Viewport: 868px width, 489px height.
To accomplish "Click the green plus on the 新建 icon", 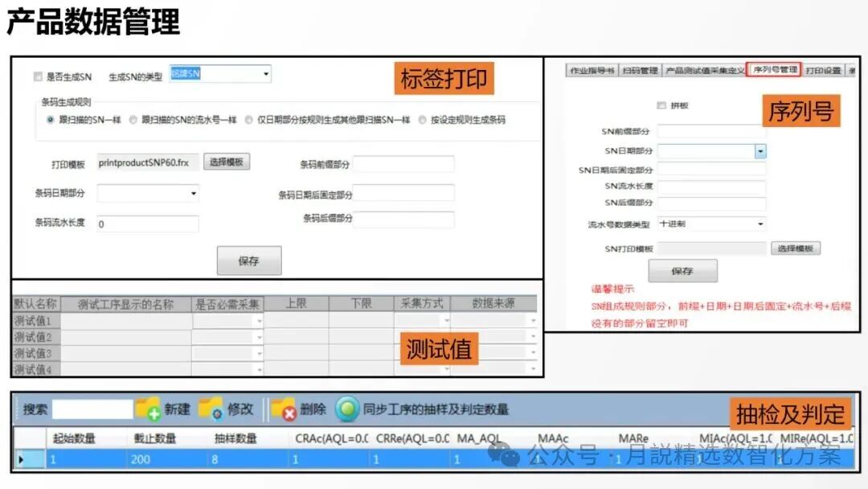I will point(153,413).
